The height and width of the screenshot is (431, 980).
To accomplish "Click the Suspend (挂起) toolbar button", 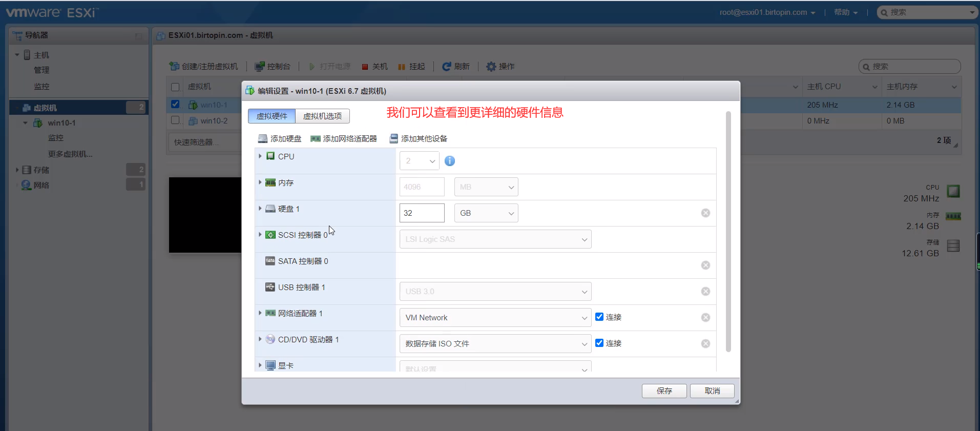I will [x=411, y=67].
